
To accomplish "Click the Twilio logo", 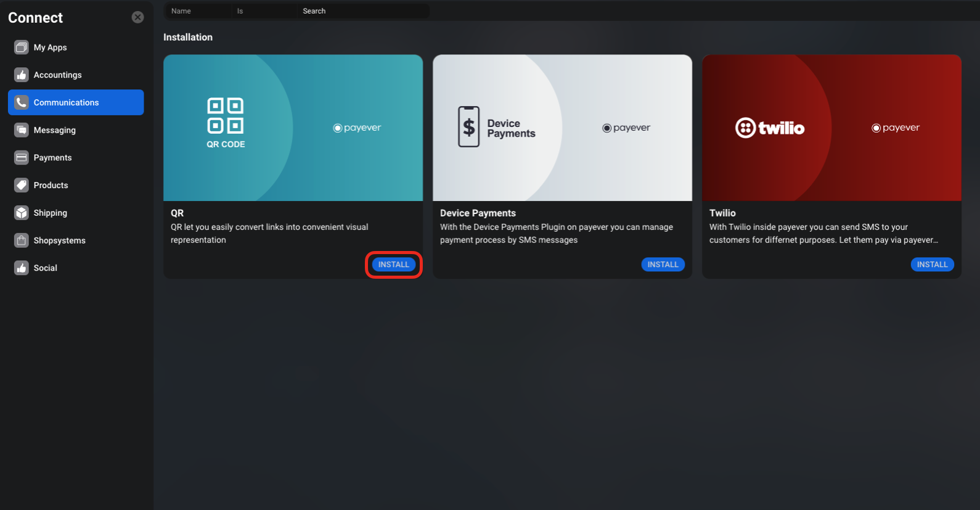I will tap(770, 128).
